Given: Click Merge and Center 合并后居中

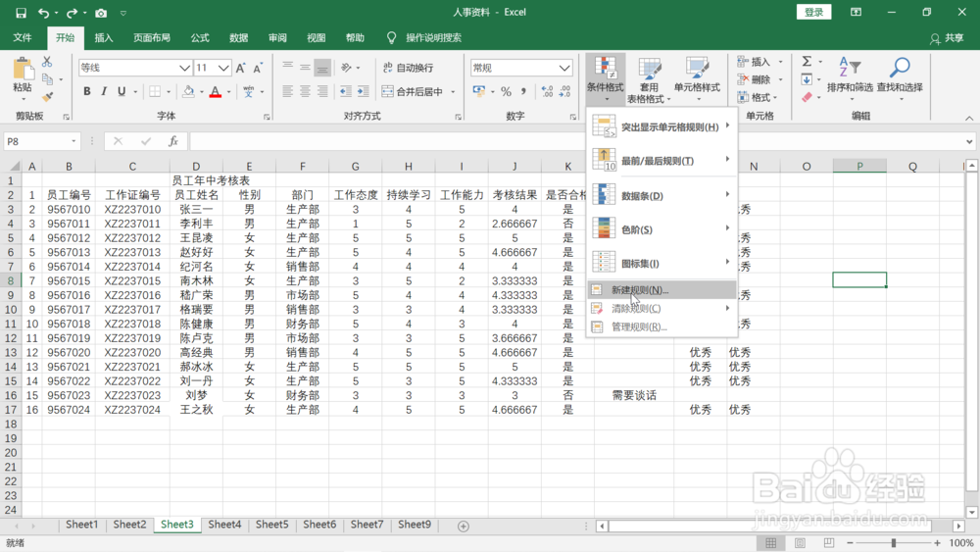Looking at the screenshot, I should pos(413,92).
